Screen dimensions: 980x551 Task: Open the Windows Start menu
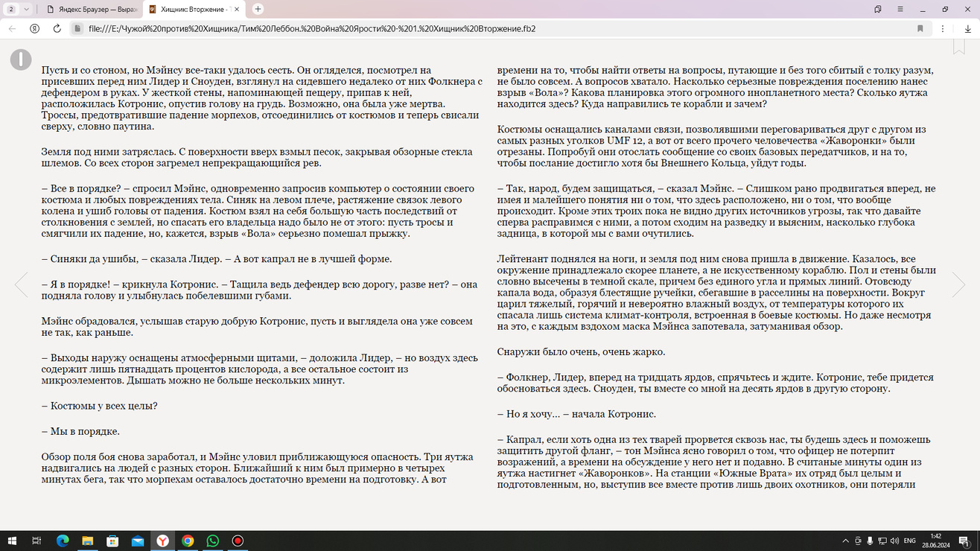click(12, 541)
